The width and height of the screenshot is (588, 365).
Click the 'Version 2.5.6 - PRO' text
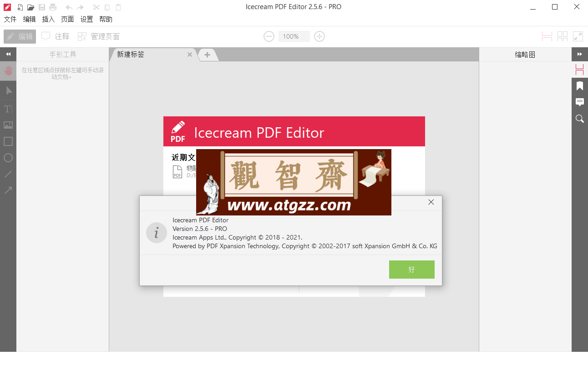tap(200, 229)
